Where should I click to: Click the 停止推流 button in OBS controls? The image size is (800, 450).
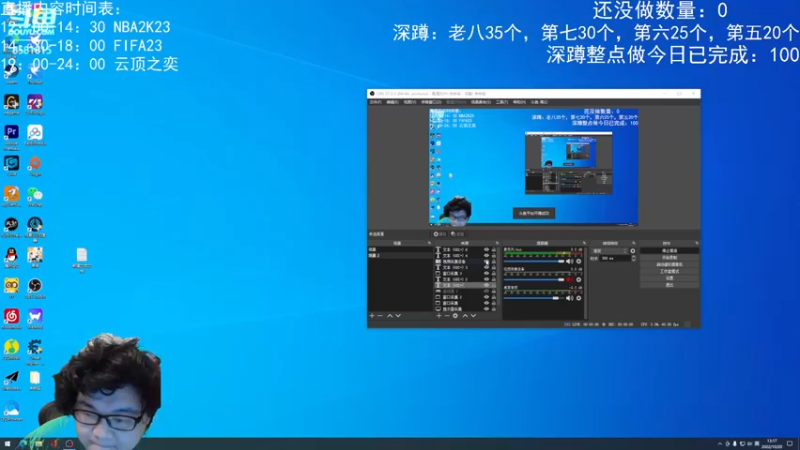[669, 251]
